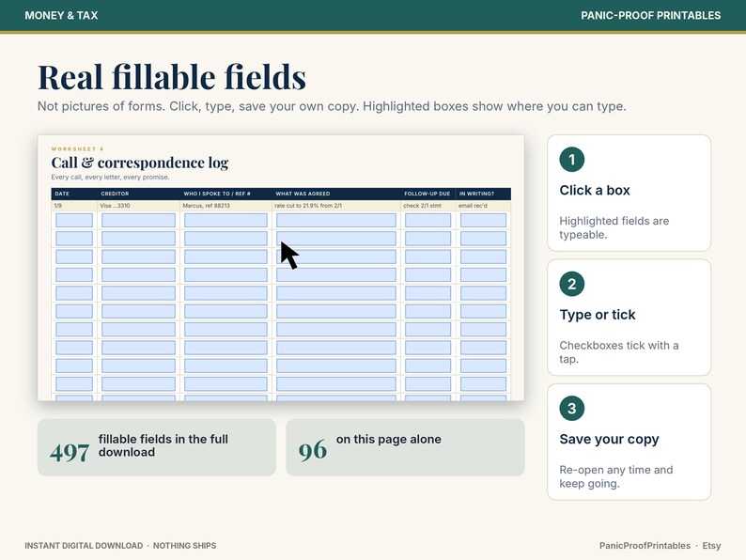Click the 'WHO I SPOKE TO / REF #' header
Viewport: 746px width, 560px height.
tap(217, 194)
